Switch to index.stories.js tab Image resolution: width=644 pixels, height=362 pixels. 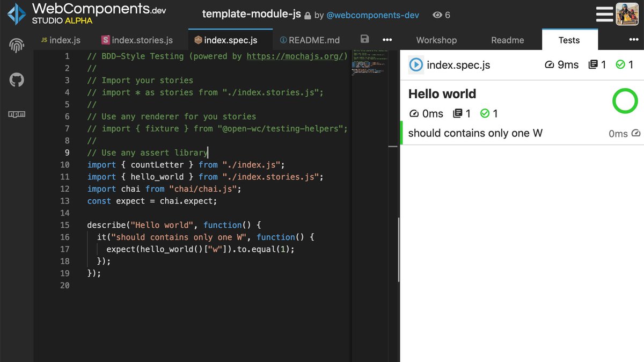(137, 40)
